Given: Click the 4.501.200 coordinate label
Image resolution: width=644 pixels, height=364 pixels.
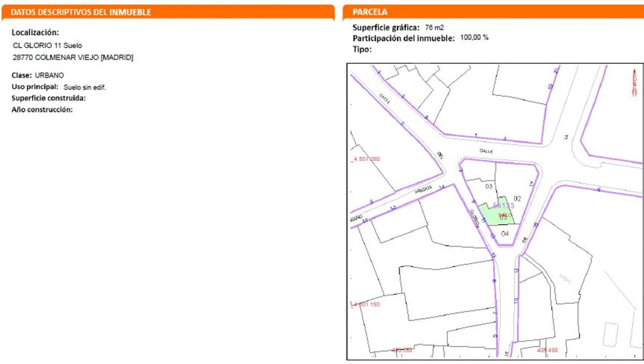Looking at the screenshot, I should pyautogui.click(x=366, y=159).
